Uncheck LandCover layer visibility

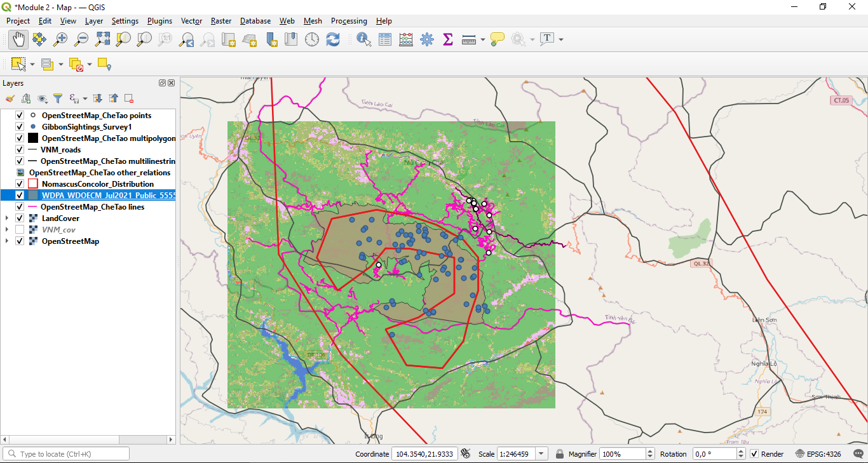tap(19, 218)
